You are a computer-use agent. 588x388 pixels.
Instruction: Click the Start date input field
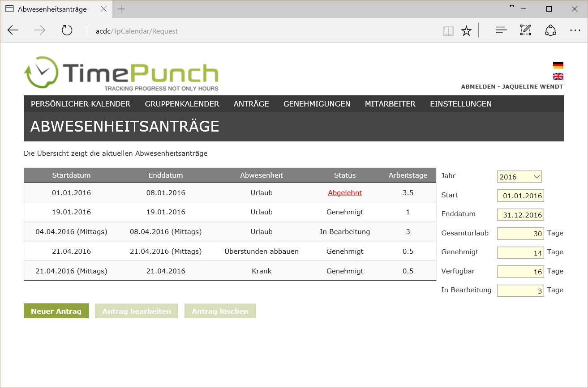tap(520, 196)
